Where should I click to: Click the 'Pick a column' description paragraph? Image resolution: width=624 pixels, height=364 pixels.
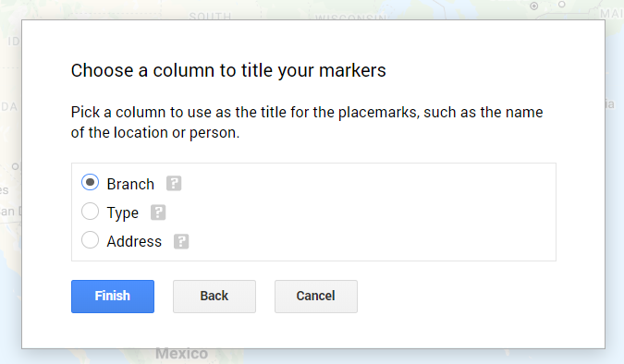307,122
